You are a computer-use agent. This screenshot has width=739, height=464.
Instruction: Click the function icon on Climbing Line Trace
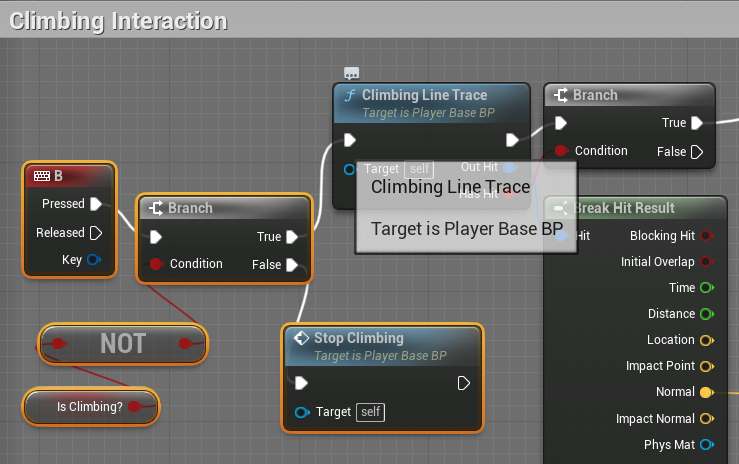(350, 96)
